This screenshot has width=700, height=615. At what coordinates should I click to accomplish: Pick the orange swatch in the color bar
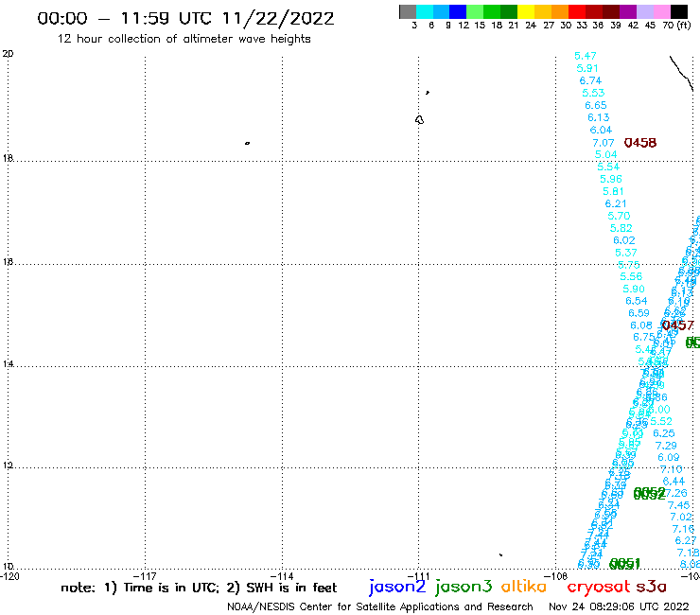(560, 12)
